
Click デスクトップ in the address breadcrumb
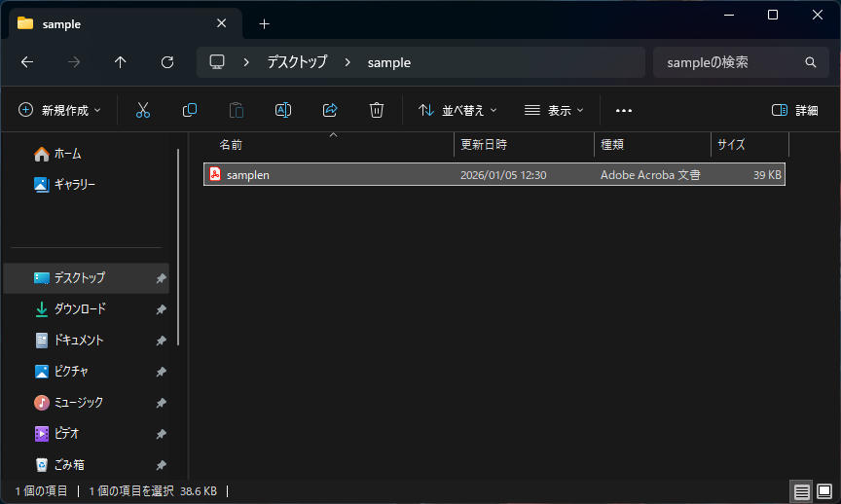point(298,62)
